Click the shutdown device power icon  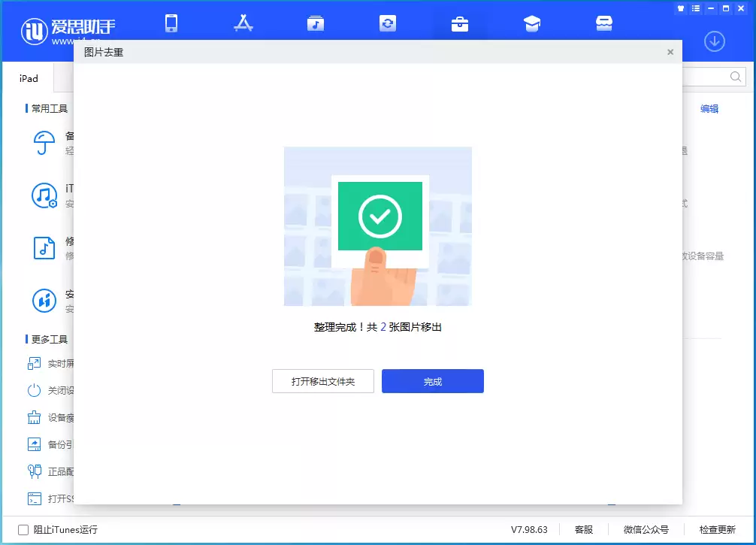34,390
